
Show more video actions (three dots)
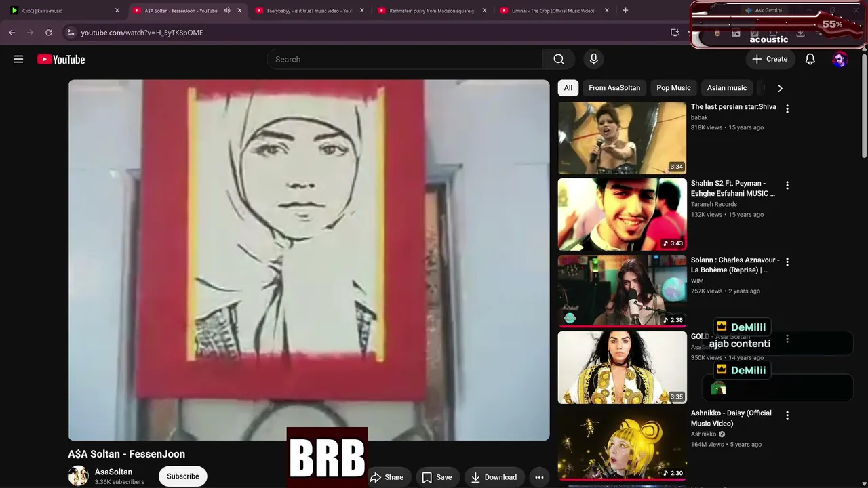tap(539, 477)
